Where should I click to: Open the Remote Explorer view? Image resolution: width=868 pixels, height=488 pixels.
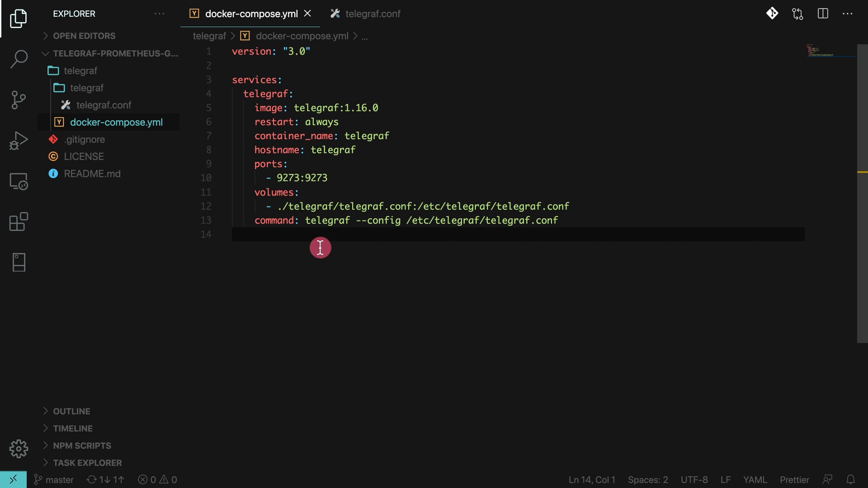point(19,181)
